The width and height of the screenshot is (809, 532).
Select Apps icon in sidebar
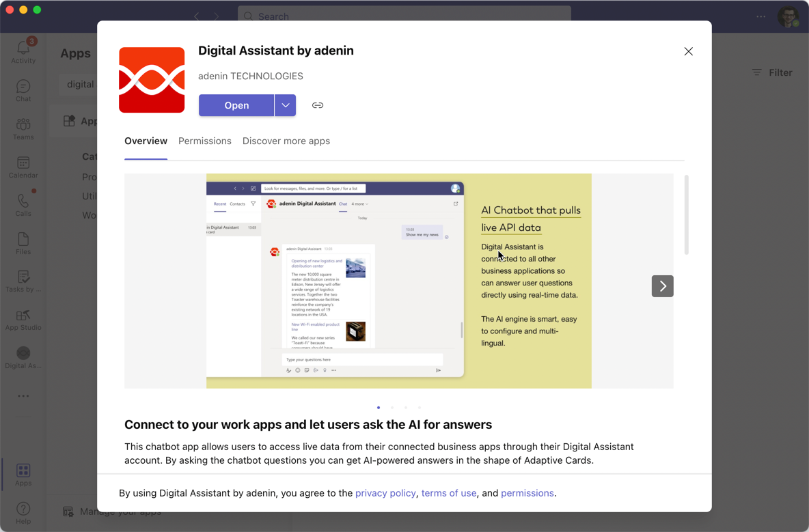tap(23, 475)
